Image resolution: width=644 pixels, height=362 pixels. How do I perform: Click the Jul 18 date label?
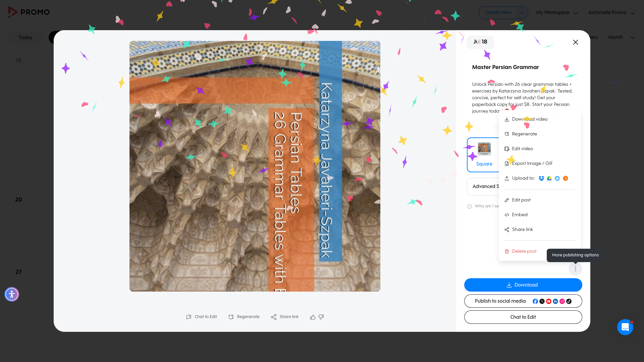pos(480,42)
